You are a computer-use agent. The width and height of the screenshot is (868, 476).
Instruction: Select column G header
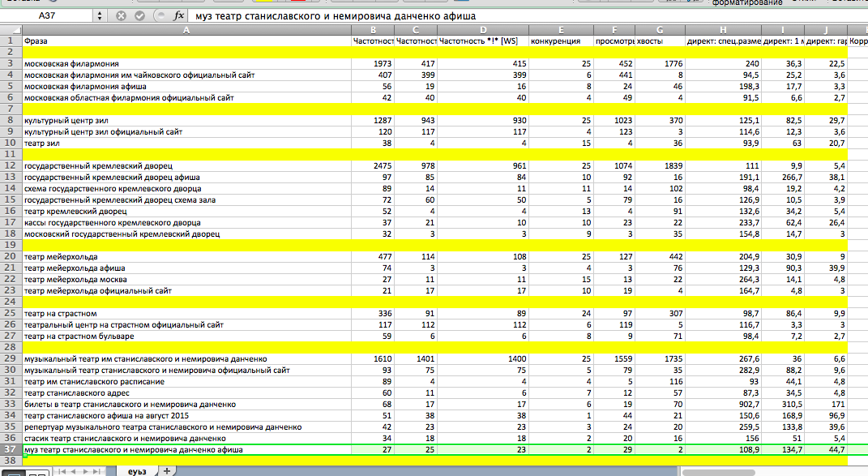(660, 30)
